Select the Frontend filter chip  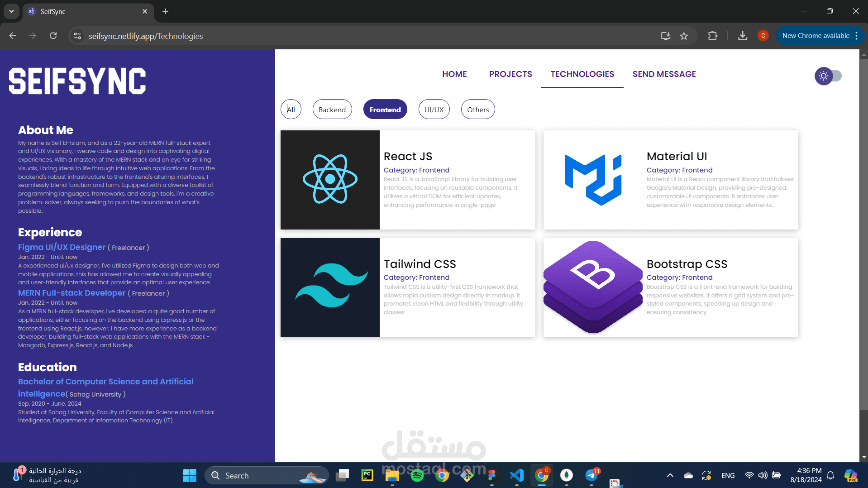tap(385, 110)
